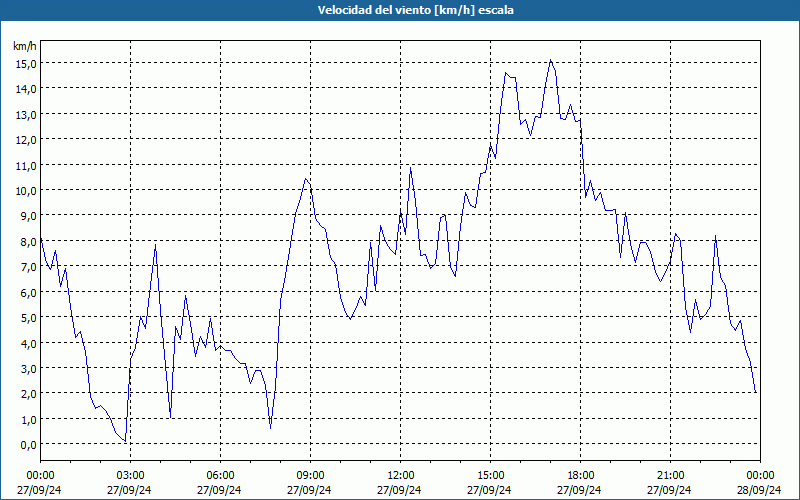Select the 'km/h' unit label on the axis
The width and height of the screenshot is (800, 500).
[x=24, y=46]
